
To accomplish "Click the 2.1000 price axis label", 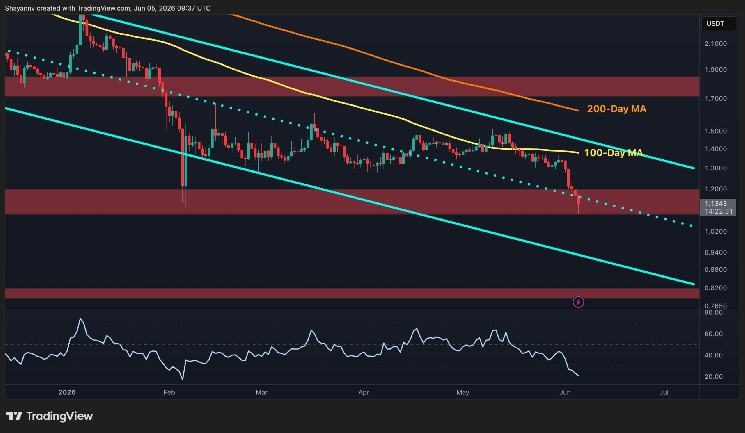I will coord(716,43).
